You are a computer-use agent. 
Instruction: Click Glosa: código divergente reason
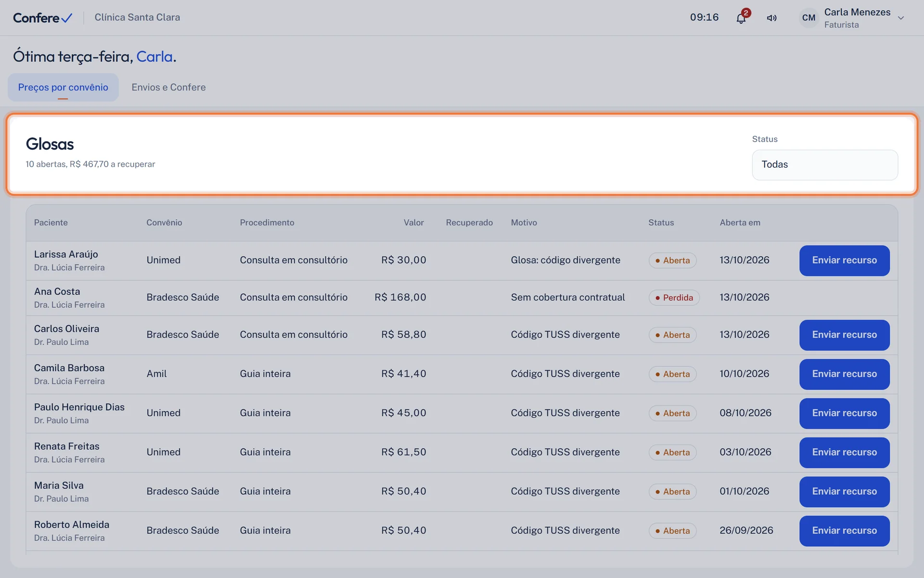[565, 260]
